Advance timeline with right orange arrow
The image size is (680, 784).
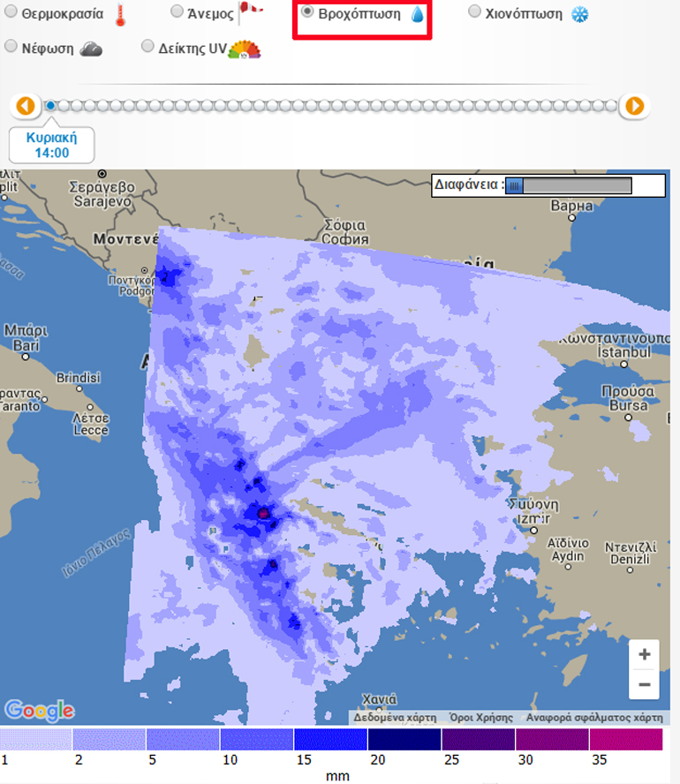[x=634, y=106]
